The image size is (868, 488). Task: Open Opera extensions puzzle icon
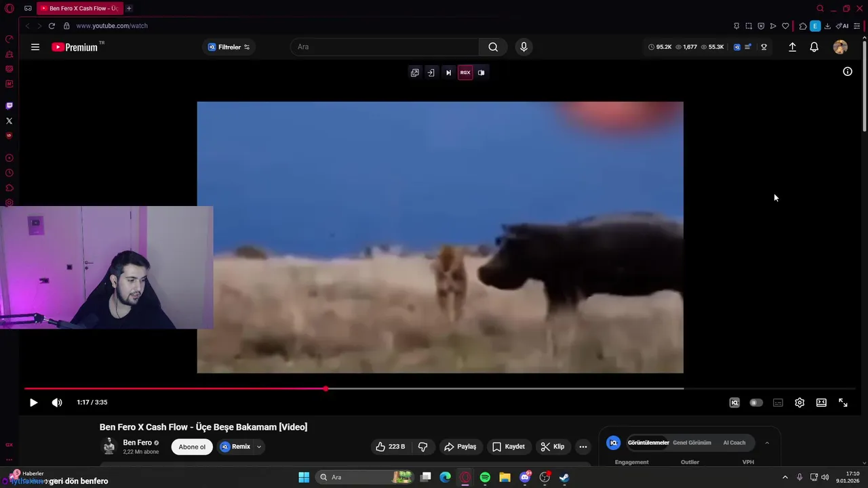pyautogui.click(x=803, y=26)
